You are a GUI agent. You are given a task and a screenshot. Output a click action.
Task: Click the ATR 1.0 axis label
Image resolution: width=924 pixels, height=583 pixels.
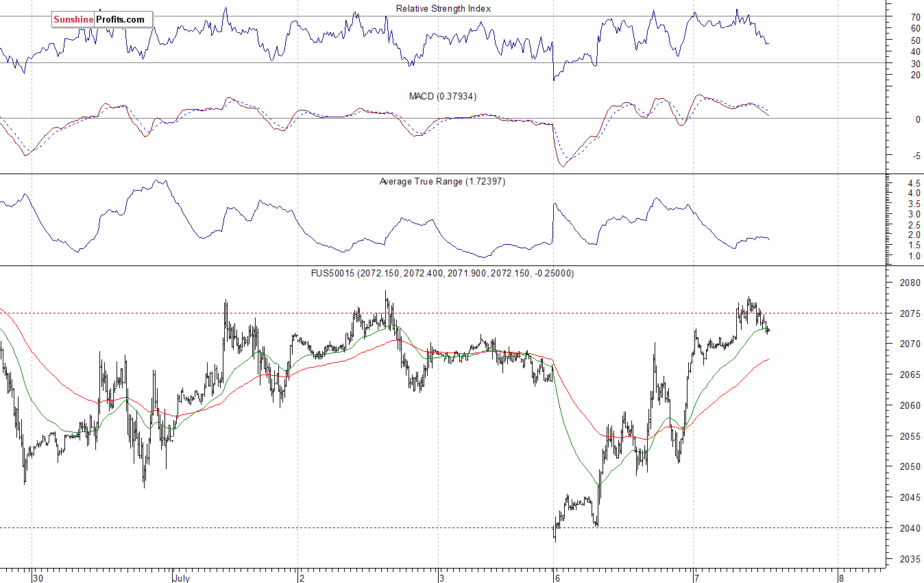point(914,256)
